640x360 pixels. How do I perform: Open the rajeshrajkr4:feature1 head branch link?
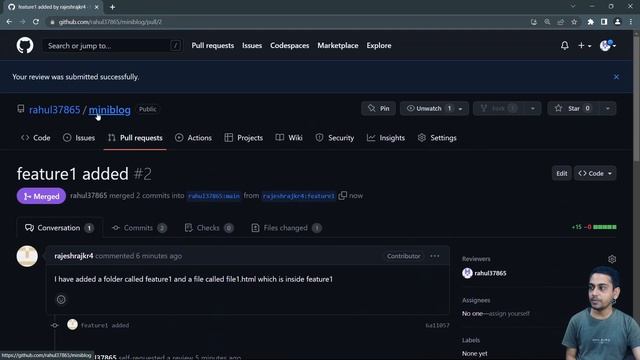(x=299, y=196)
